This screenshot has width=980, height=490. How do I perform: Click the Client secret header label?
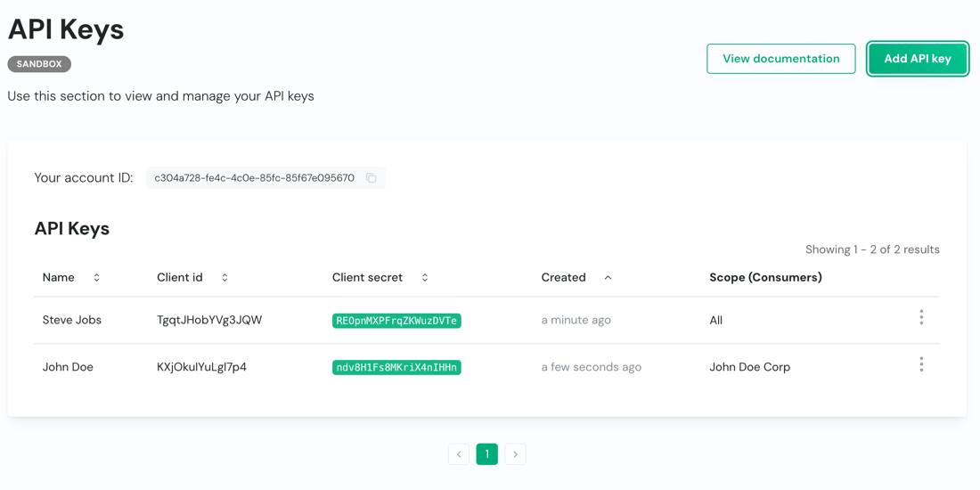[x=367, y=277]
